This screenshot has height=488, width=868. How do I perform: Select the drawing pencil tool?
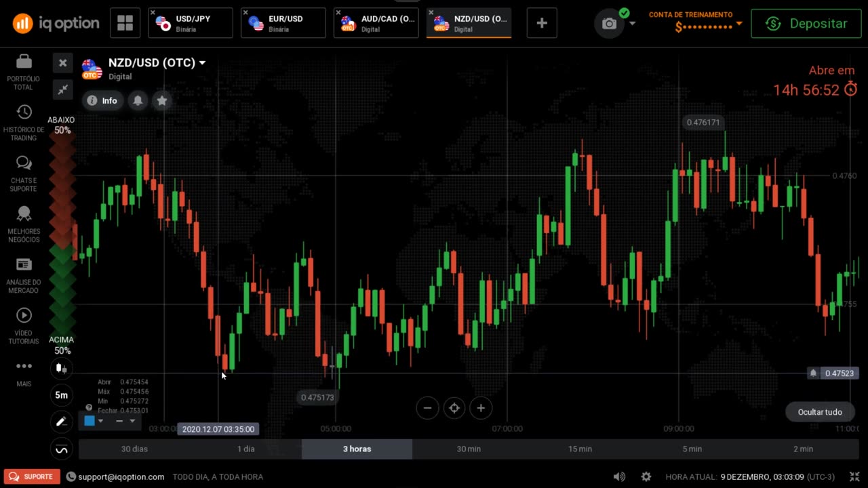point(62,422)
